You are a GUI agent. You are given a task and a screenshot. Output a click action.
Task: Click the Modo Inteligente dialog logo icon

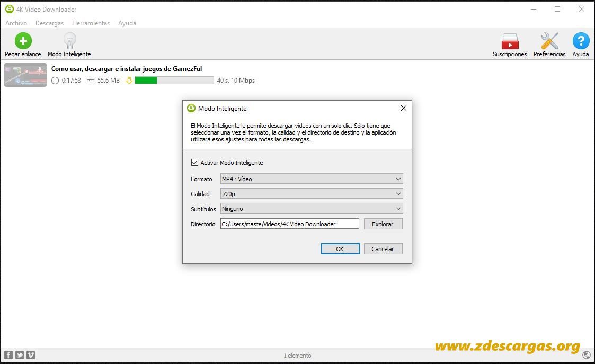pyautogui.click(x=191, y=108)
